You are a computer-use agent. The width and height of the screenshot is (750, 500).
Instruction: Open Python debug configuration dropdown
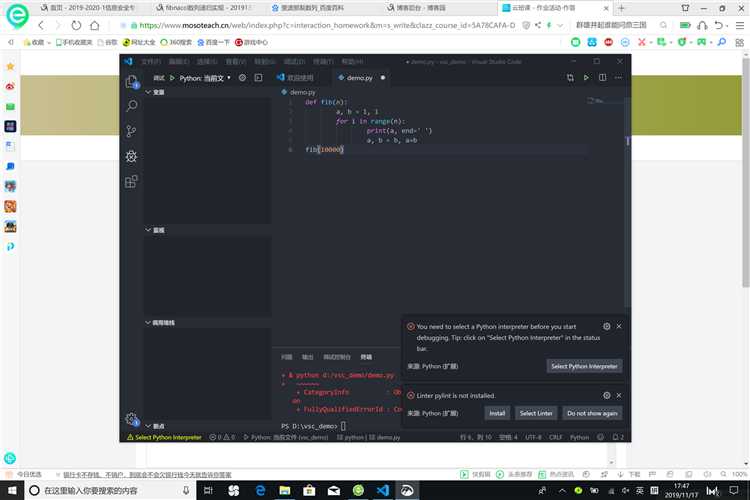click(205, 78)
